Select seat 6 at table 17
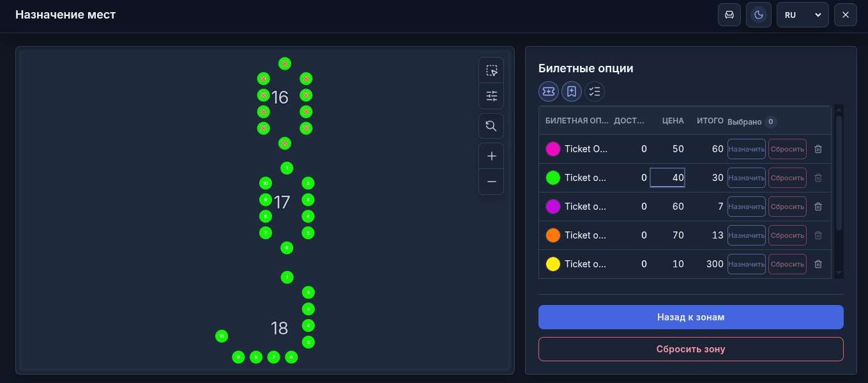Screen dimensions: 868x383 click(287, 247)
